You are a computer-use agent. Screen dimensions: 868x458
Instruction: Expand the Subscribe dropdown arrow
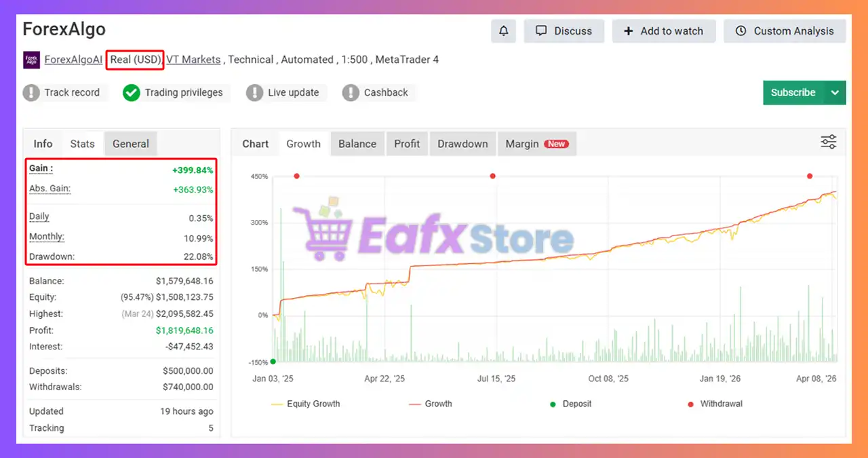coord(835,93)
